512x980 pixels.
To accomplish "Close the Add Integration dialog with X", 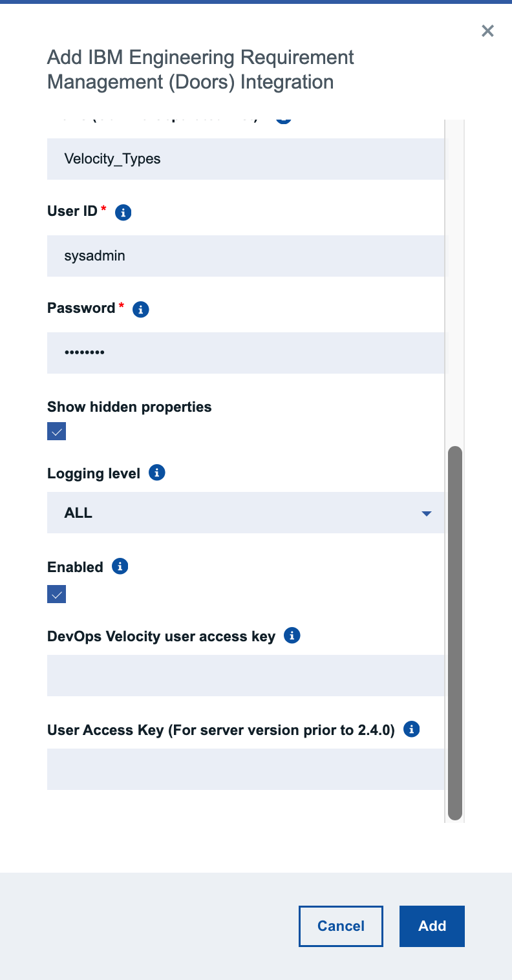I will click(487, 30).
